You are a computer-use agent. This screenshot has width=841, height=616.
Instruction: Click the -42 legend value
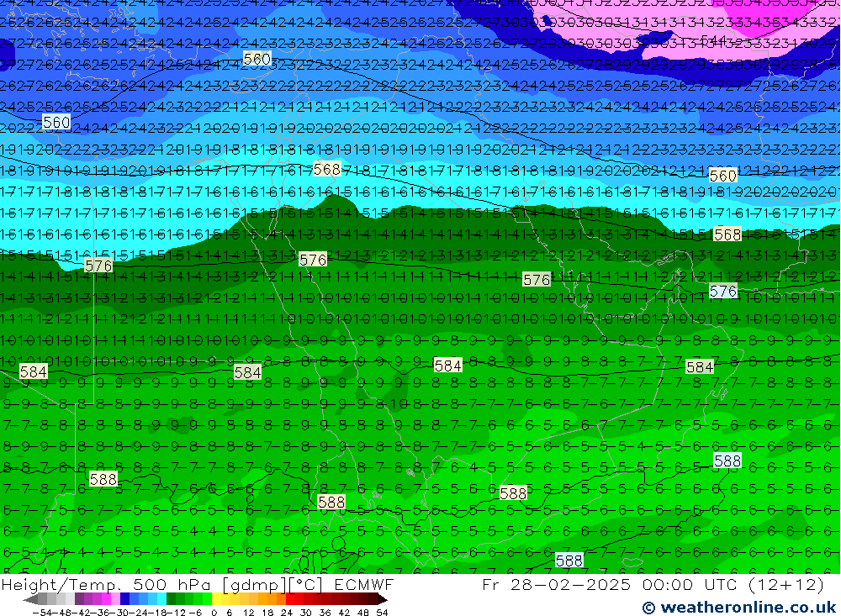click(x=82, y=613)
